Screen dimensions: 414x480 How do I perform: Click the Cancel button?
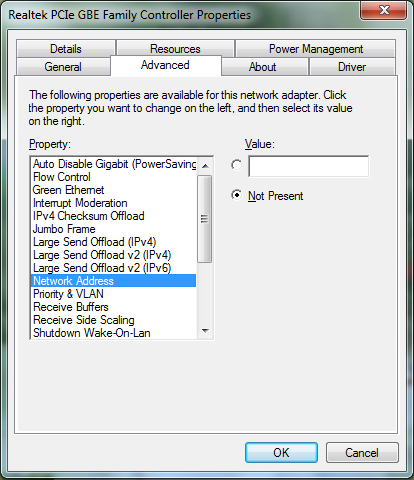[362, 452]
